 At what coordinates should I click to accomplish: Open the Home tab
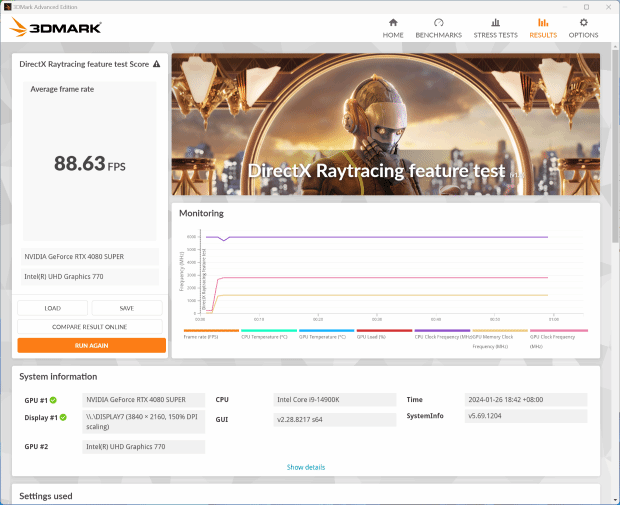click(x=393, y=28)
